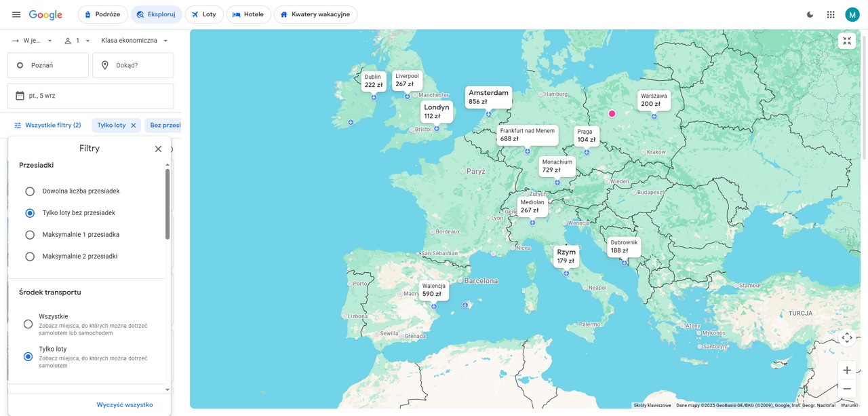
Task: Click the airport marker under Dubrownik
Action: tap(624, 263)
